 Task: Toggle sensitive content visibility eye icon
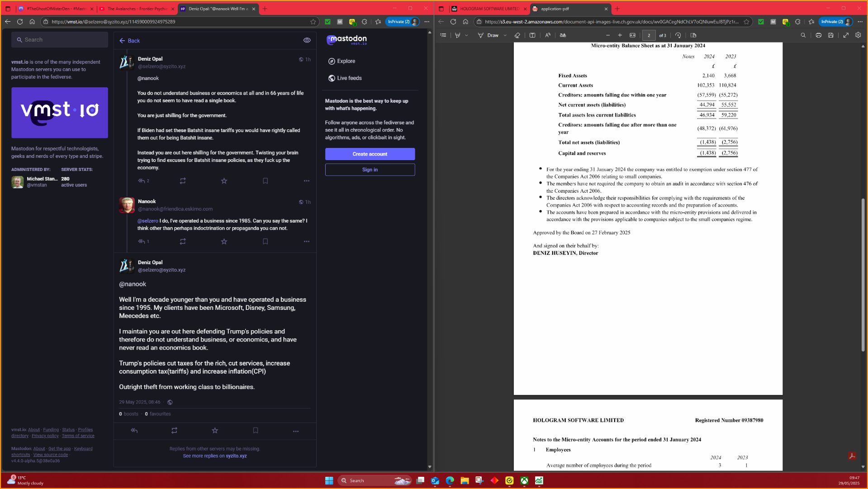coord(307,40)
